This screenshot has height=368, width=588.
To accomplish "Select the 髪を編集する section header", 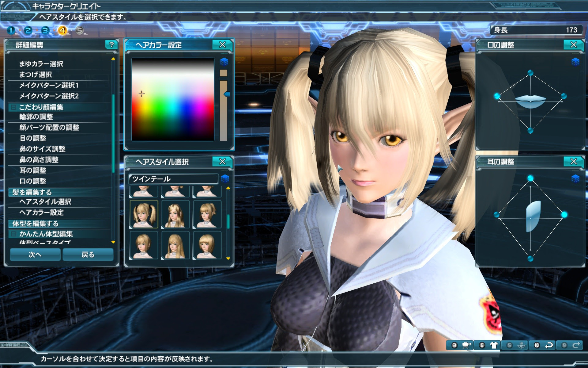I will click(x=59, y=192).
